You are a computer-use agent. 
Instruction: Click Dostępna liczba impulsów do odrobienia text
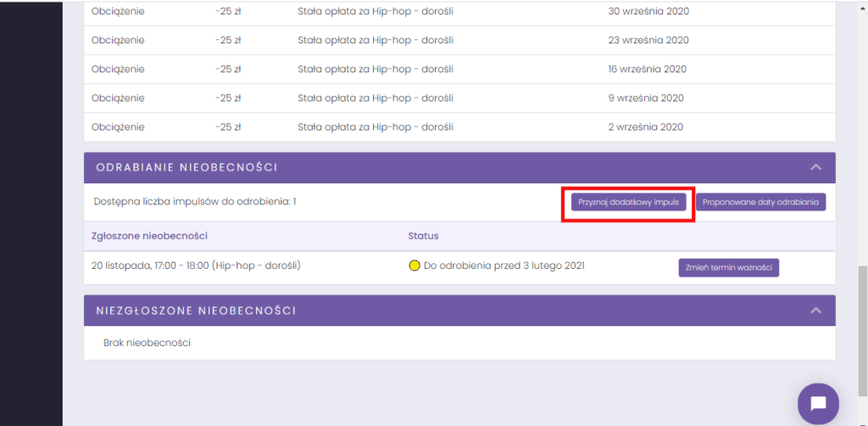[195, 202]
